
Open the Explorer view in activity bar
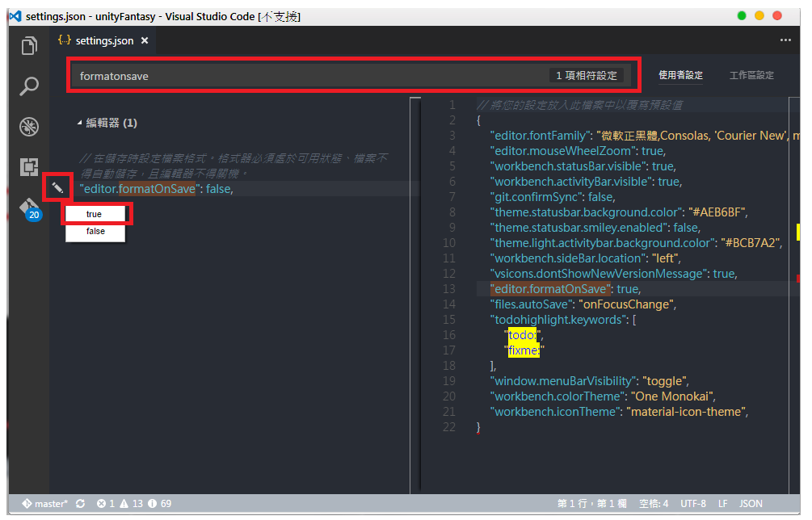click(29, 45)
